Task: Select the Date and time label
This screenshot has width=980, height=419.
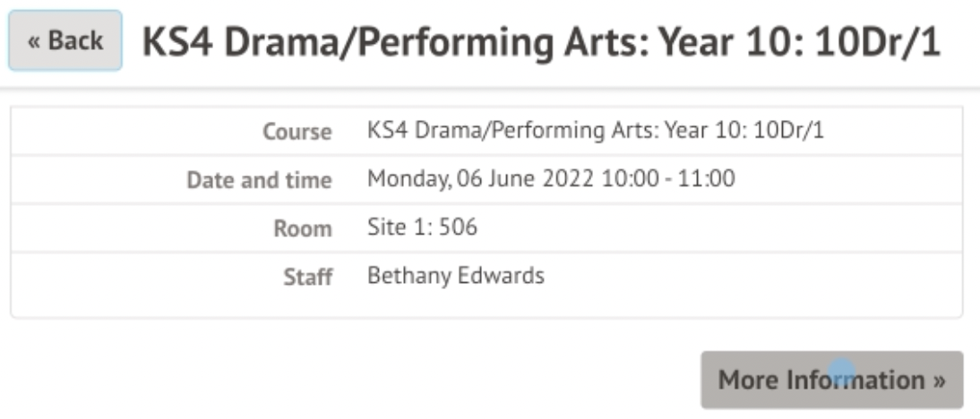Action: click(x=259, y=180)
